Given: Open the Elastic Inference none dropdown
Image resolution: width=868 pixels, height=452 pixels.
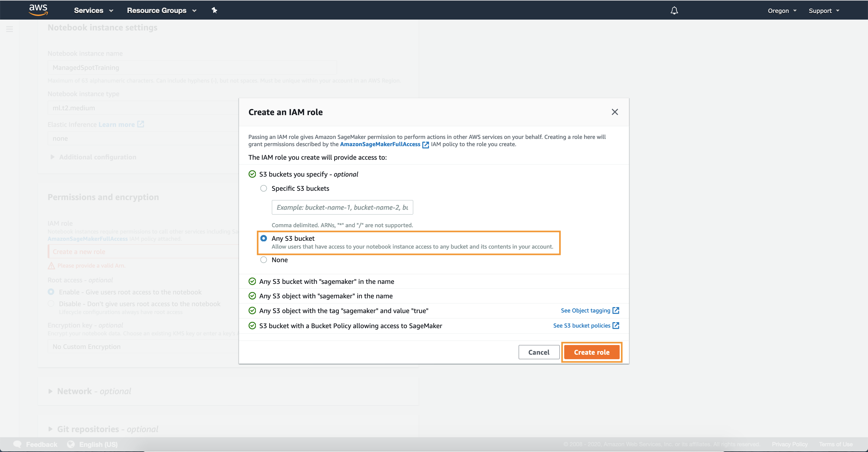Looking at the screenshot, I should click(143, 138).
